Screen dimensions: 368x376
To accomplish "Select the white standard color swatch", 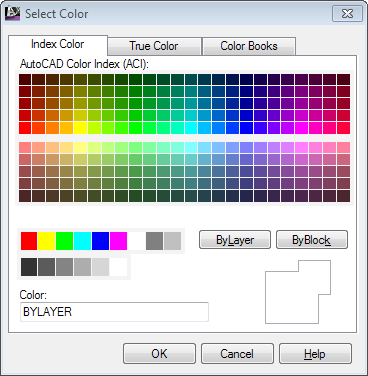I will click(137, 241).
